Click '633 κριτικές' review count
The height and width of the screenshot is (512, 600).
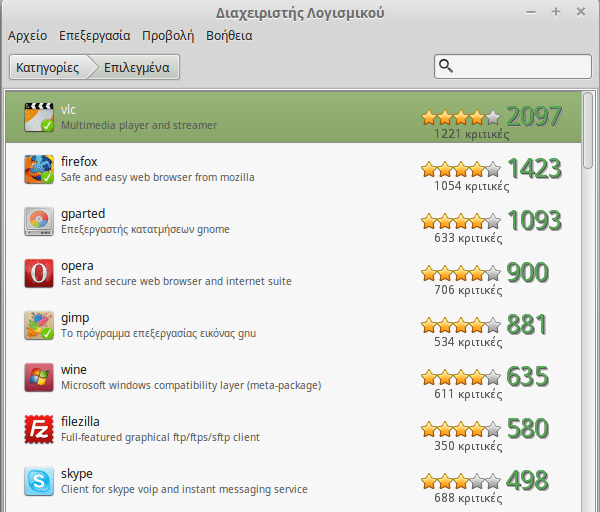(468, 238)
